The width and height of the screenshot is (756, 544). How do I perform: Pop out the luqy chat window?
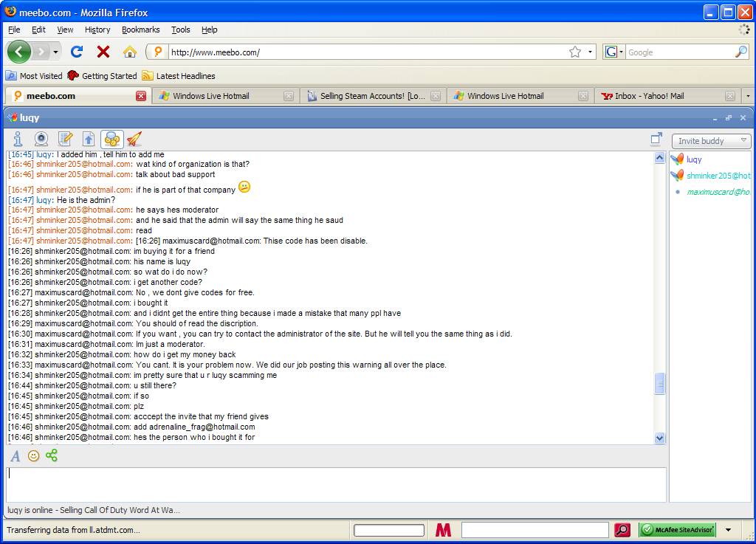pyautogui.click(x=656, y=139)
